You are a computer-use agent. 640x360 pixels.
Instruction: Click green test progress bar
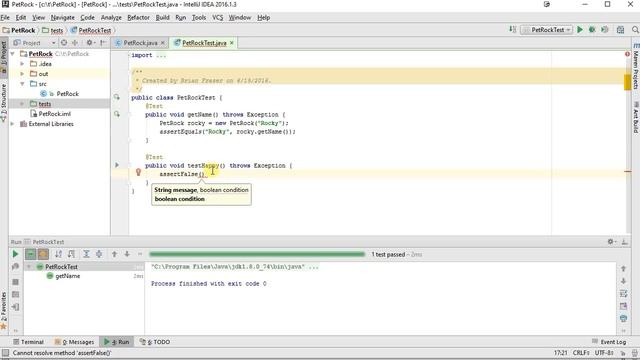click(x=257, y=254)
